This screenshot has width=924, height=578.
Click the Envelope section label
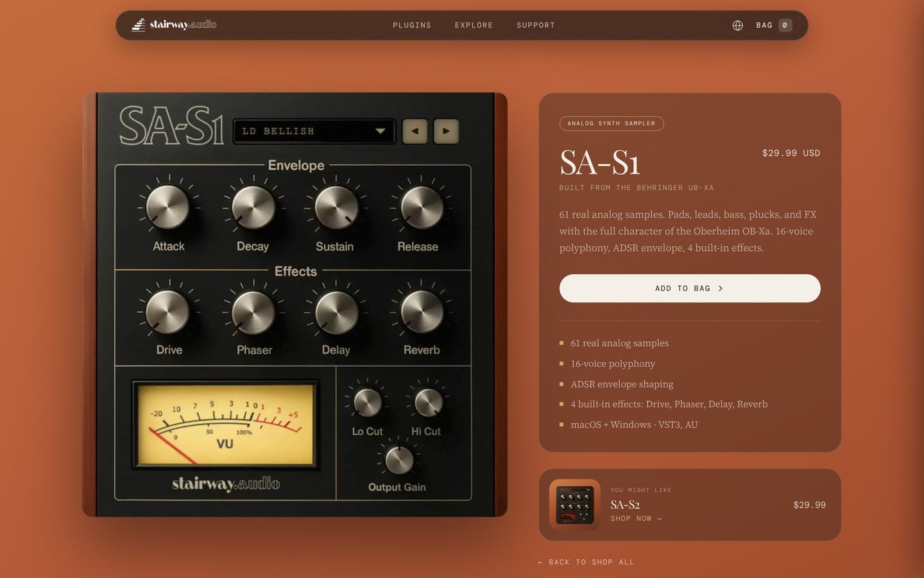(296, 165)
